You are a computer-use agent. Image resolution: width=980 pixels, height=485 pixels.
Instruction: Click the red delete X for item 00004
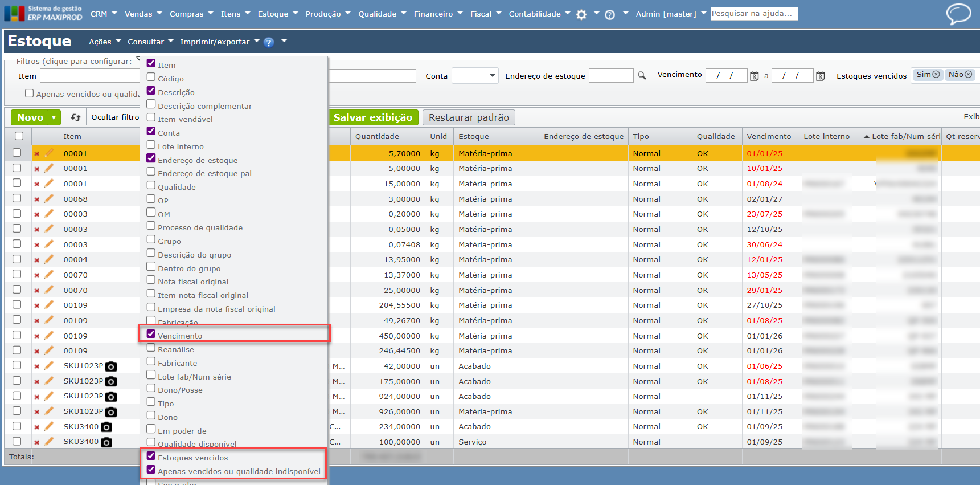click(x=37, y=260)
